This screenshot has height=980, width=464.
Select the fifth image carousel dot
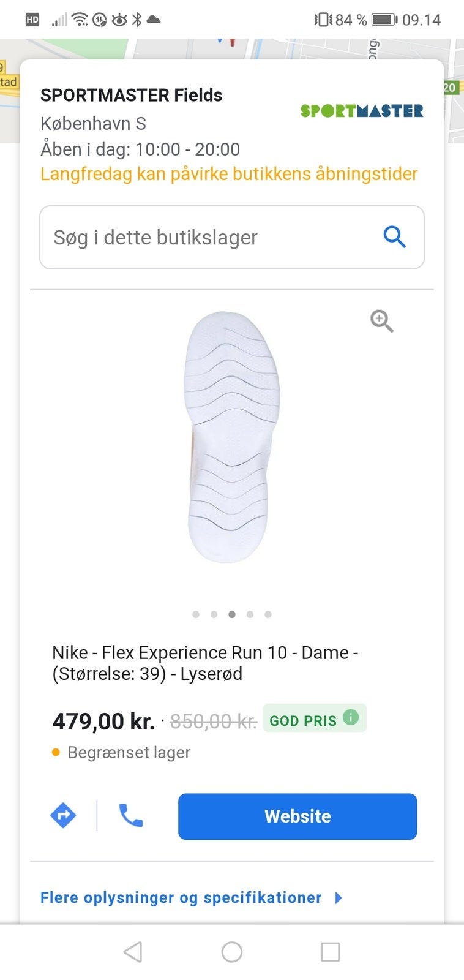(x=268, y=614)
